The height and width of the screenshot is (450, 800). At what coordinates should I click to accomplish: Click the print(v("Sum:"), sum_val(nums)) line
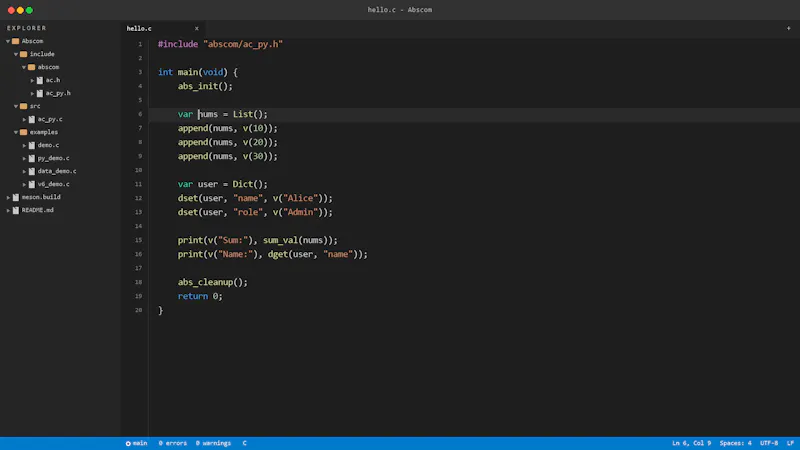tap(258, 240)
